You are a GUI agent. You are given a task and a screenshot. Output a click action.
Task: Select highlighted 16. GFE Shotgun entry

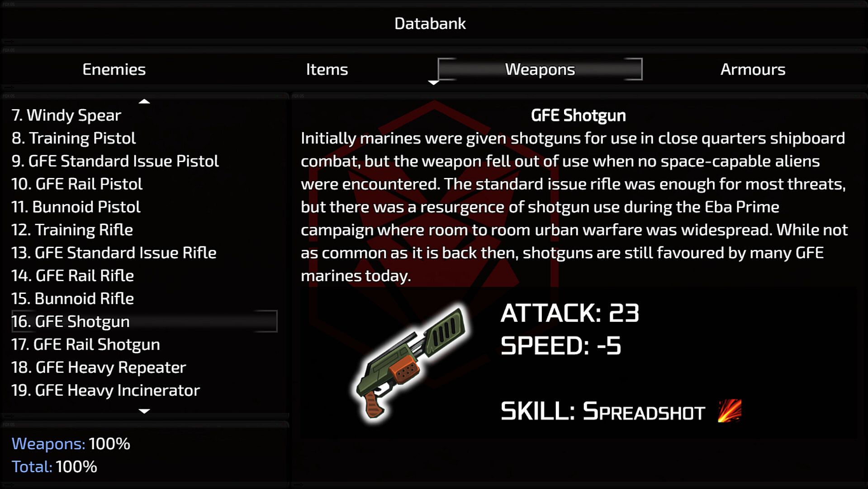click(144, 321)
